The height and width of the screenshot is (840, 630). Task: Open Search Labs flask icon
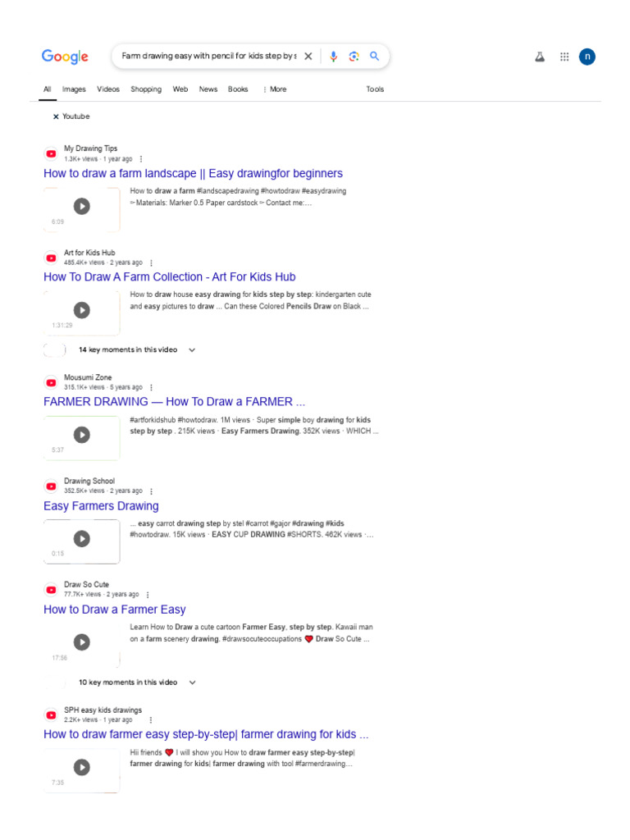point(540,57)
